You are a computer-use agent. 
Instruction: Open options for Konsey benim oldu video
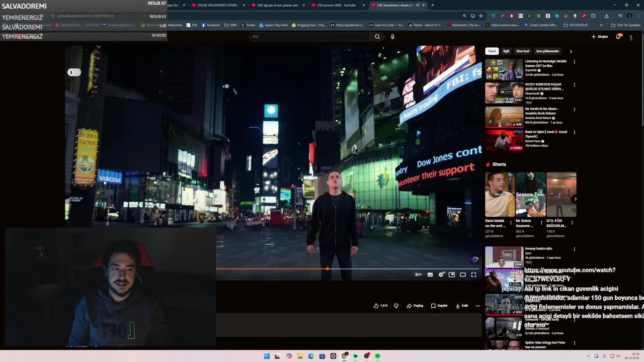tap(574, 249)
